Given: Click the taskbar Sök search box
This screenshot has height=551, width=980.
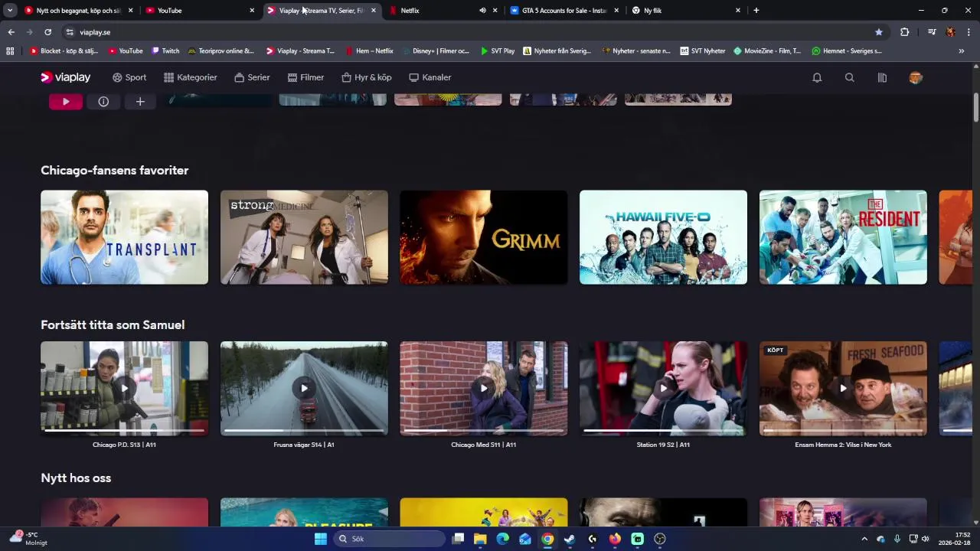Looking at the screenshot, I should tap(389, 539).
